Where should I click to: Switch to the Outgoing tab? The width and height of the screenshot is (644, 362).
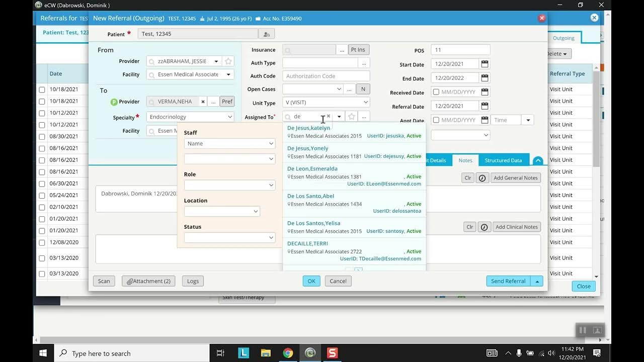click(x=563, y=38)
